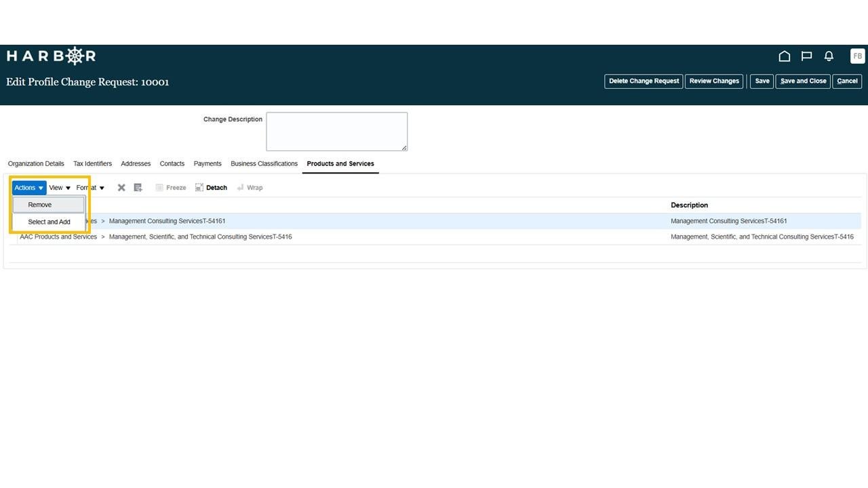Click the flag favorites icon
The image size is (868, 488).
pyautogui.click(x=807, y=56)
